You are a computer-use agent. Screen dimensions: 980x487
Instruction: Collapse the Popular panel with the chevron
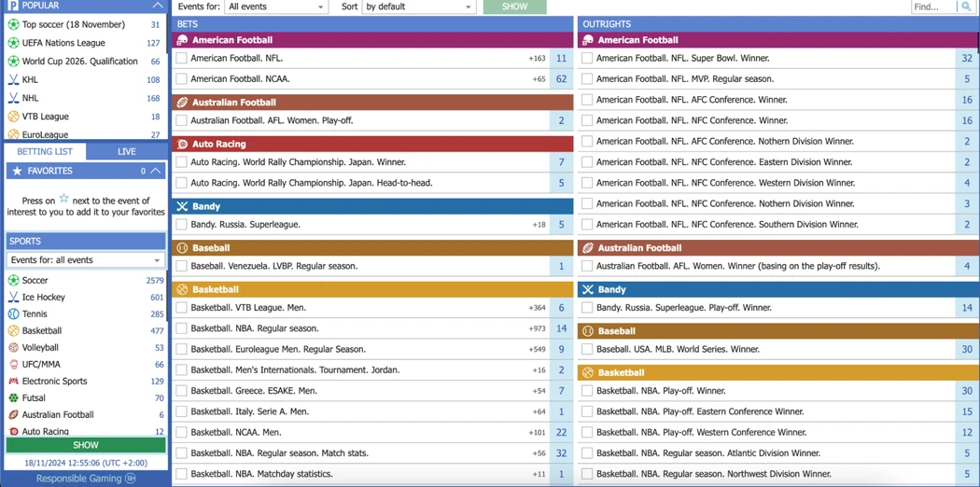click(x=157, y=6)
